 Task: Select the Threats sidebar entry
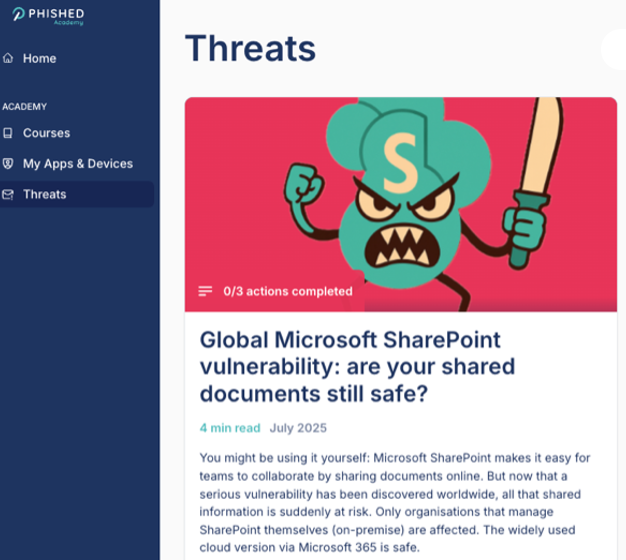[x=44, y=195]
